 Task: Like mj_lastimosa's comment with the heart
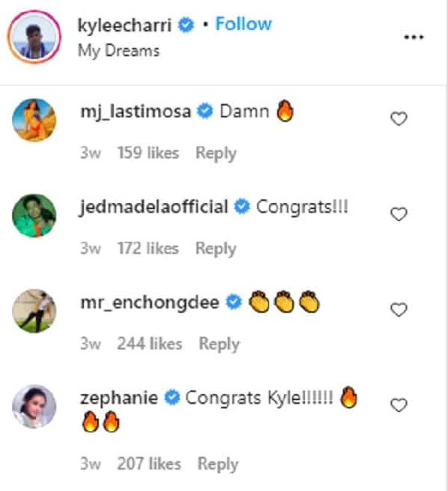coord(398,119)
